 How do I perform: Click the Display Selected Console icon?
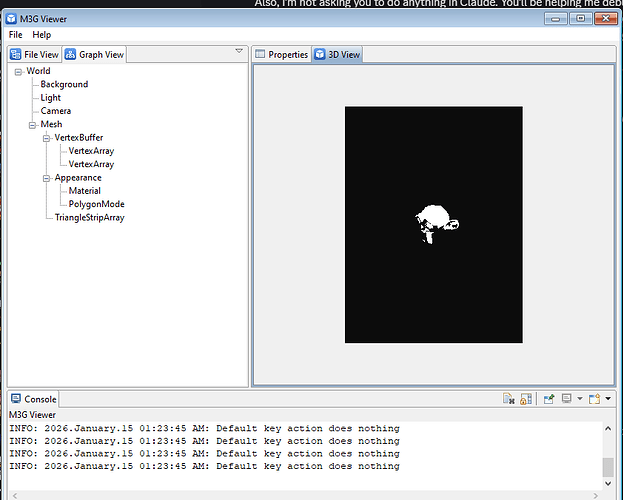pos(567,399)
